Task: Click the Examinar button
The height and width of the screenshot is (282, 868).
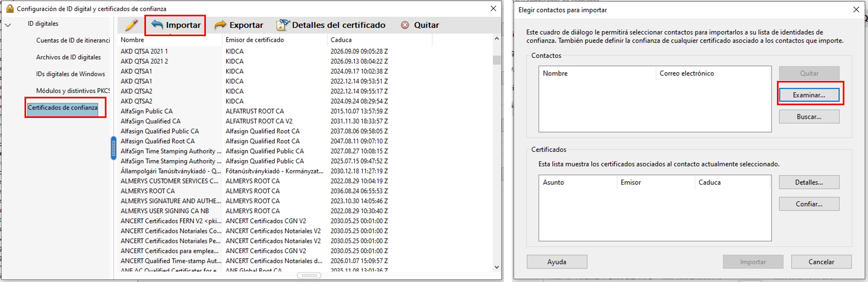Action: [x=809, y=95]
